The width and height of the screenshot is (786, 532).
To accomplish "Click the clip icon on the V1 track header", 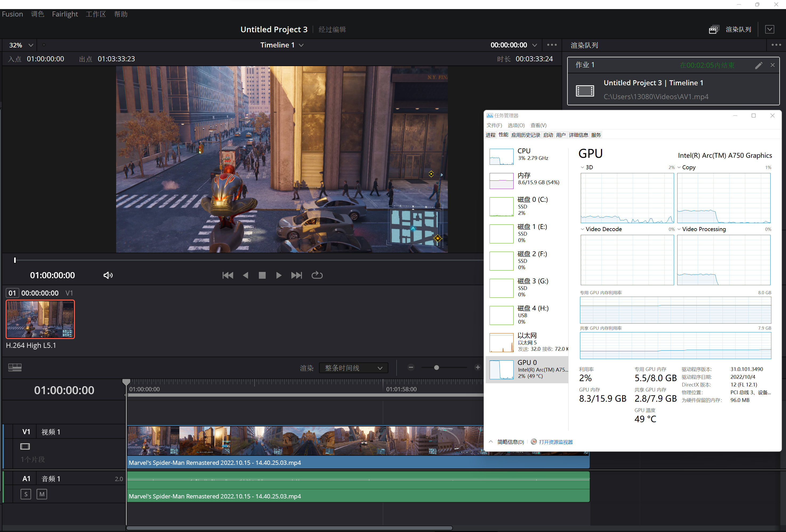I will pos(25,446).
